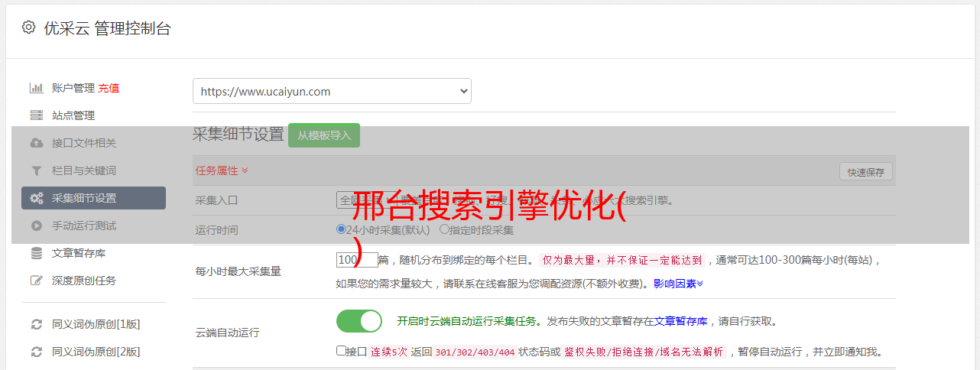Open the site URL dropdown

pos(332,91)
